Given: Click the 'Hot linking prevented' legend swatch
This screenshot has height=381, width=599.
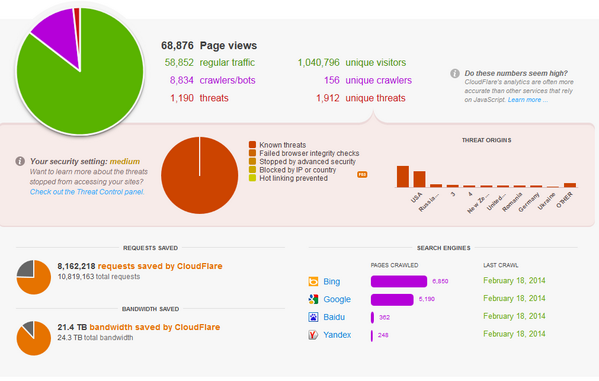Looking at the screenshot, I should (252, 178).
